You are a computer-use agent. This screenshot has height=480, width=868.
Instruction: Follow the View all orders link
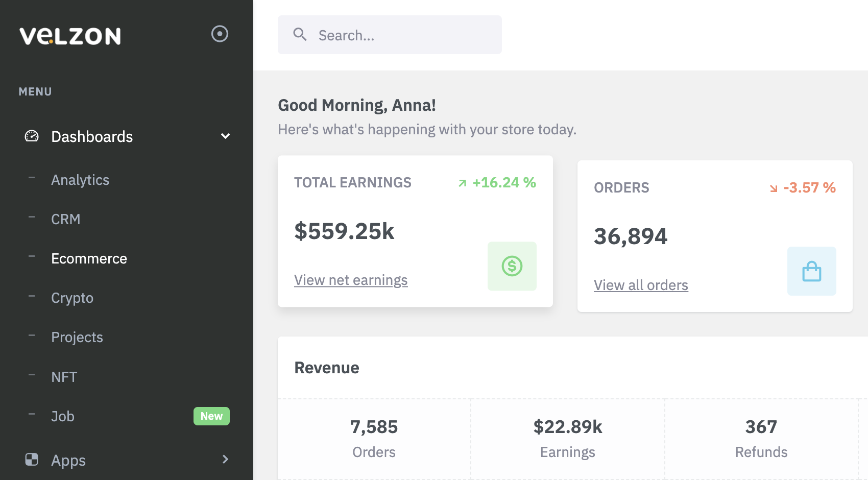641,285
